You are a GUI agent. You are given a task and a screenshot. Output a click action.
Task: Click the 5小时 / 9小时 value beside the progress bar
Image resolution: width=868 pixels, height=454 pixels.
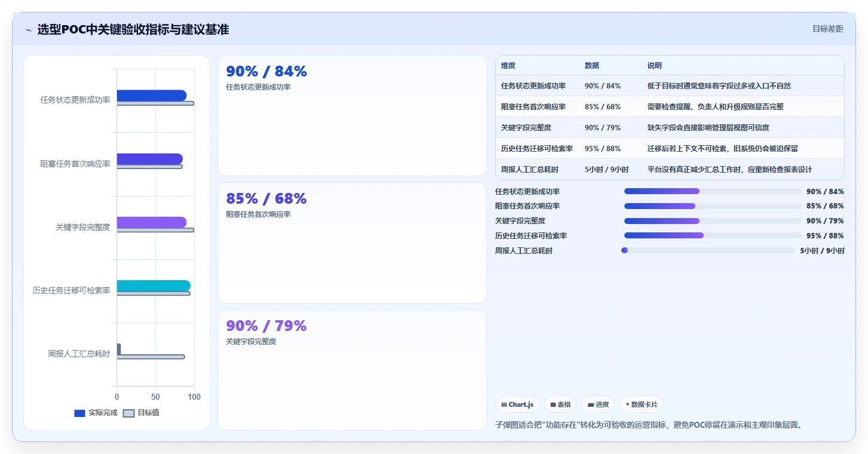822,251
